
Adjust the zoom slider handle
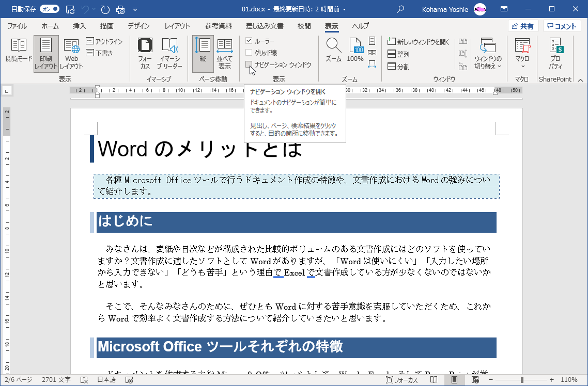[x=522, y=380]
